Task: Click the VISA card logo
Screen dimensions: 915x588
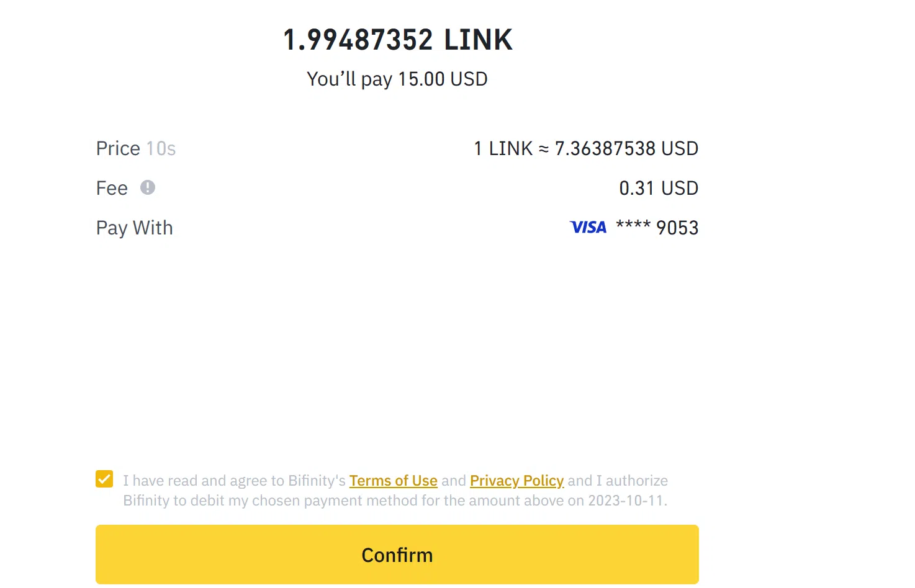Action: [588, 228]
